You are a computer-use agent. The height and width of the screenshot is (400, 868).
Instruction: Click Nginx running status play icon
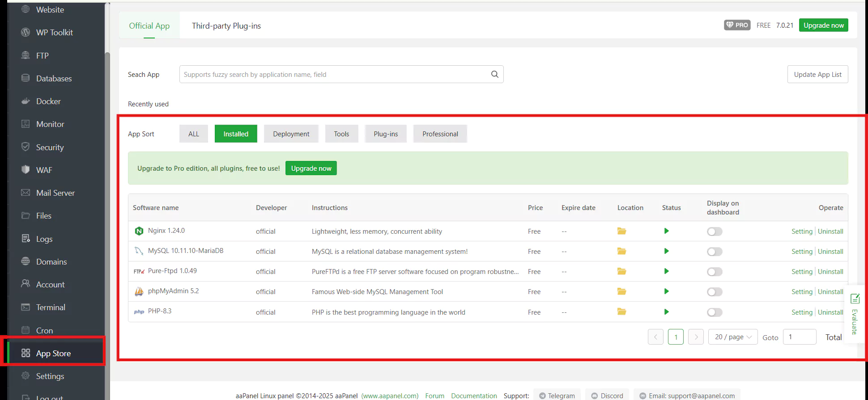point(666,231)
